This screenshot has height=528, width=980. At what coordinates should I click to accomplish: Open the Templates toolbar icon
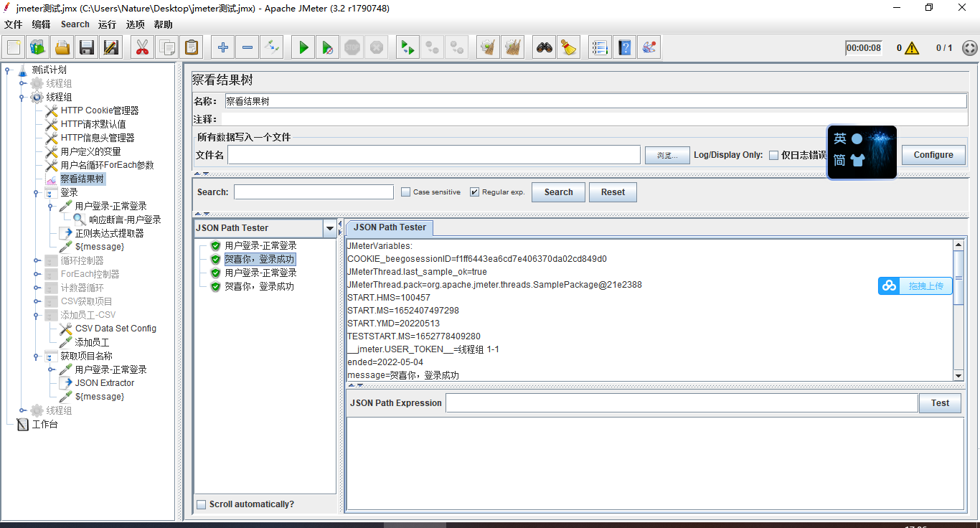click(x=38, y=47)
